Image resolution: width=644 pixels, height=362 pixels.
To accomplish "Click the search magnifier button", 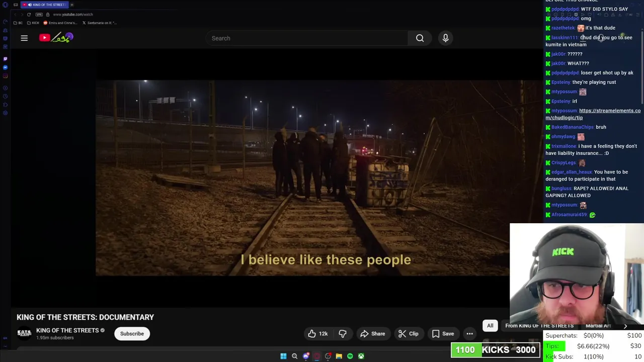I will [420, 38].
